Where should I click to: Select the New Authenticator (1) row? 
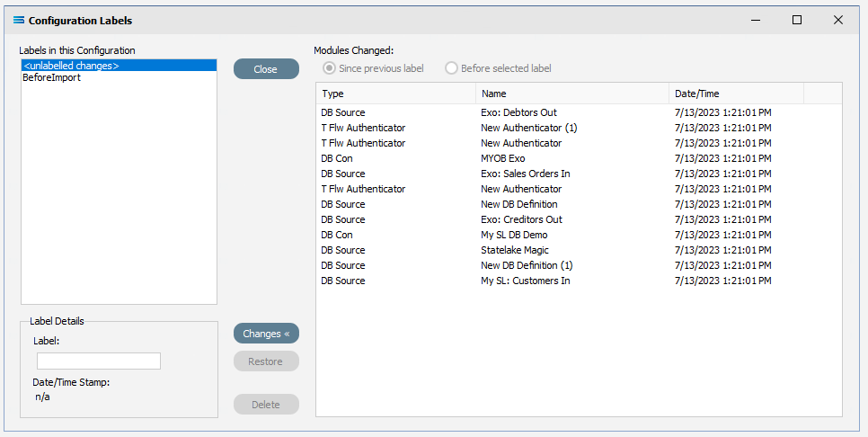tap(579, 128)
